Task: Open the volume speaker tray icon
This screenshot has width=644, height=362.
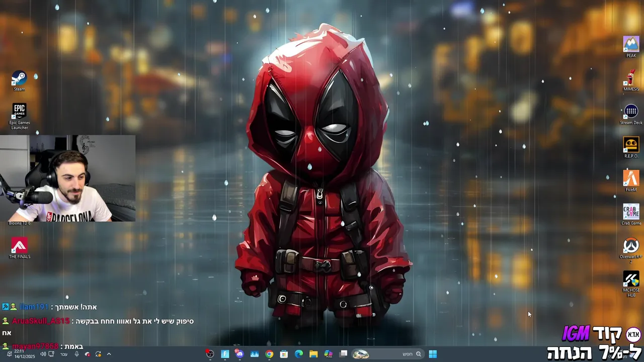Action: pyautogui.click(x=43, y=354)
